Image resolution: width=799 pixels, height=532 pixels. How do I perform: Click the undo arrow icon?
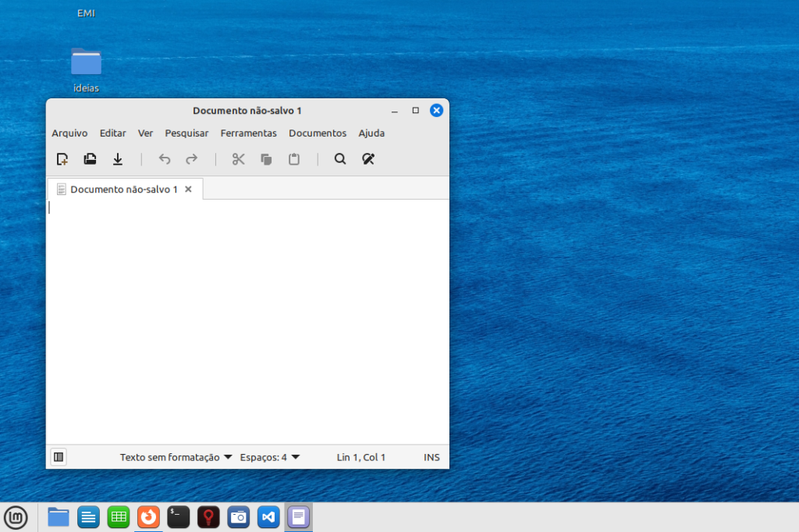[x=165, y=159]
